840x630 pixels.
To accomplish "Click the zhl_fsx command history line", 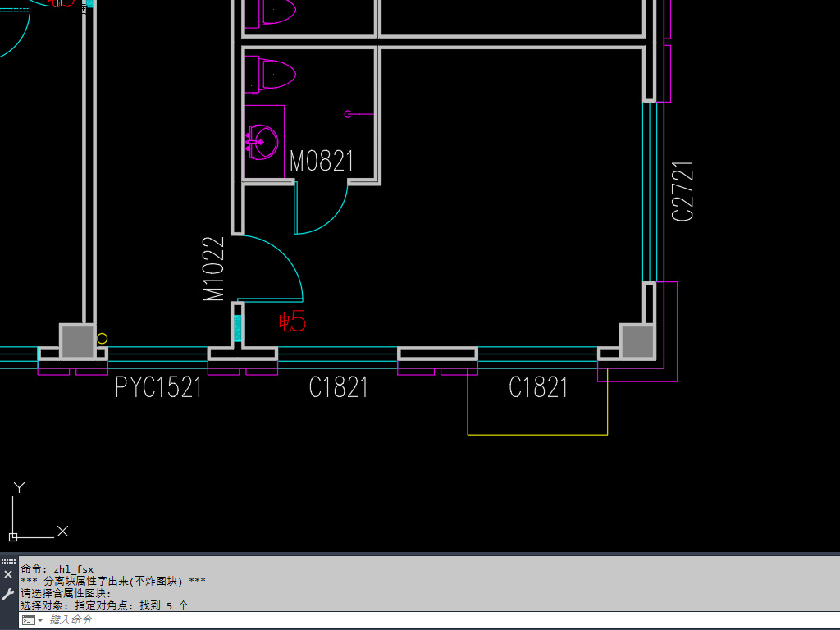I will [57, 568].
